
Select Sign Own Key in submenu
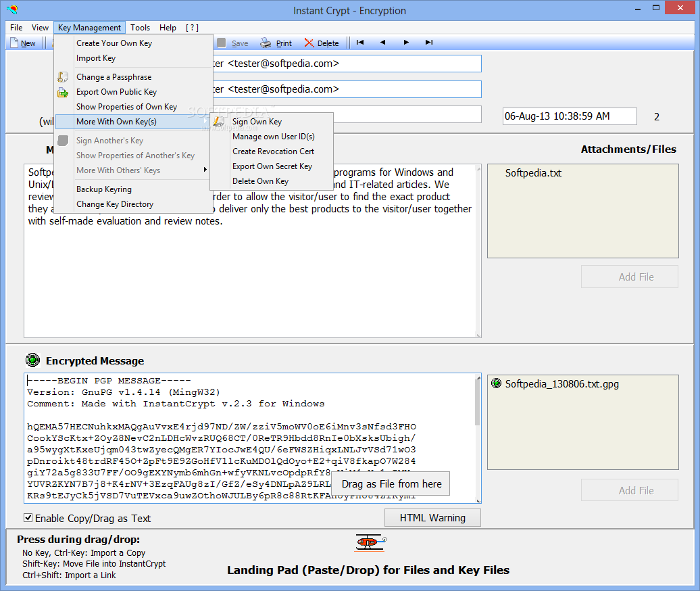(x=257, y=122)
